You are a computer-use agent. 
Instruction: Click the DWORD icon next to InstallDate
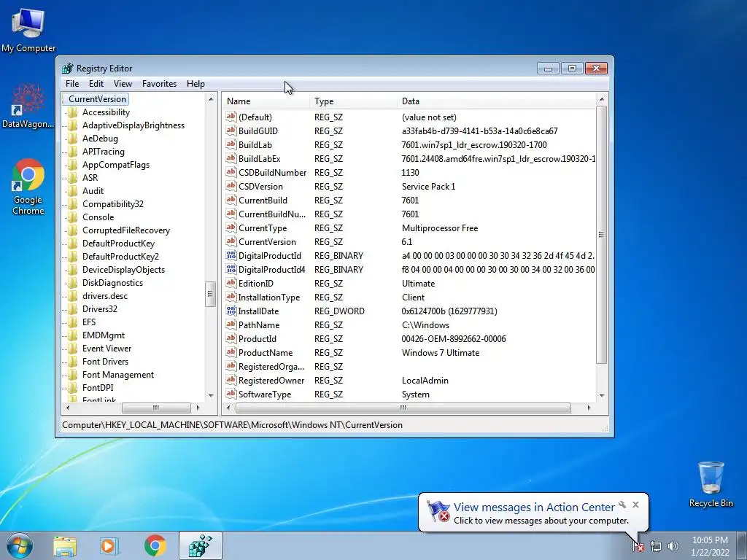[231, 311]
